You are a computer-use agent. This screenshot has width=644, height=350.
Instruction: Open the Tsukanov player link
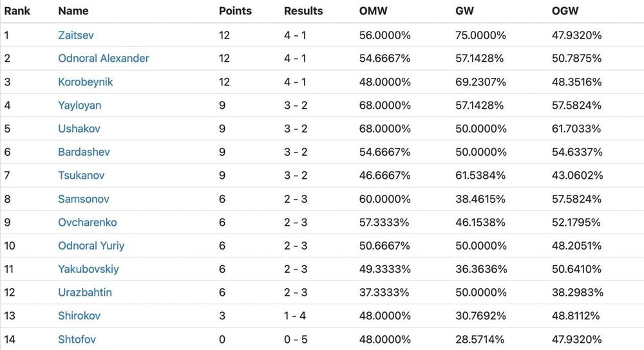point(81,176)
